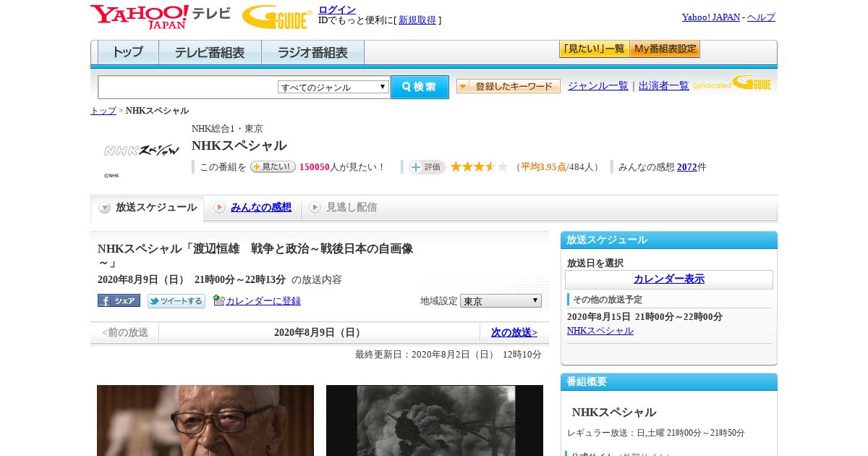Click the 2020年8月9日（日） date label in navigation bar
This screenshot has width=868, height=456.
click(318, 333)
